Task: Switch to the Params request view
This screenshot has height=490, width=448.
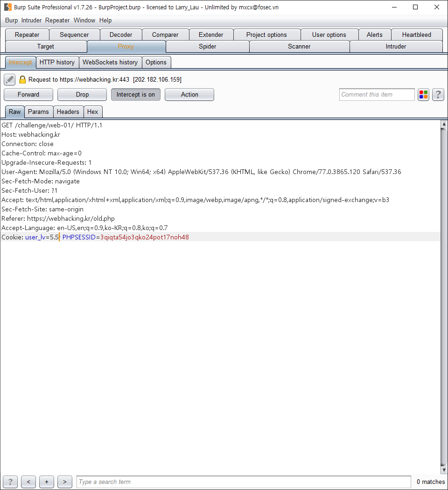Action: 38,112
